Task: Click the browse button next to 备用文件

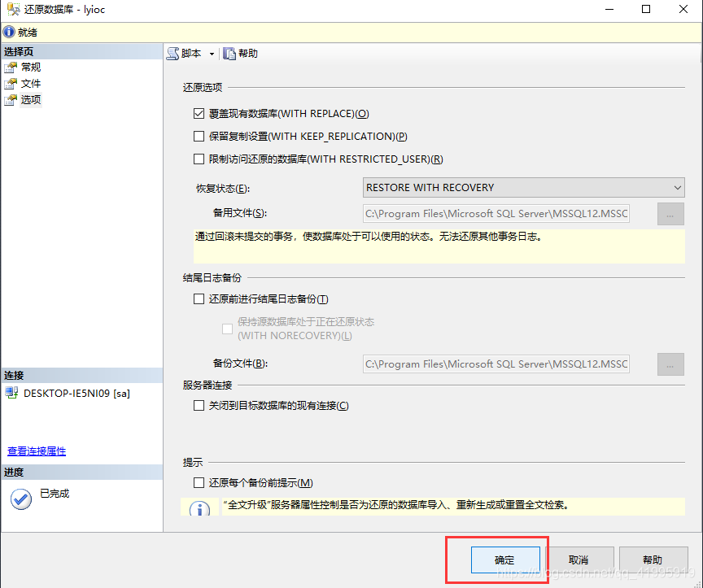Action: coord(670,213)
